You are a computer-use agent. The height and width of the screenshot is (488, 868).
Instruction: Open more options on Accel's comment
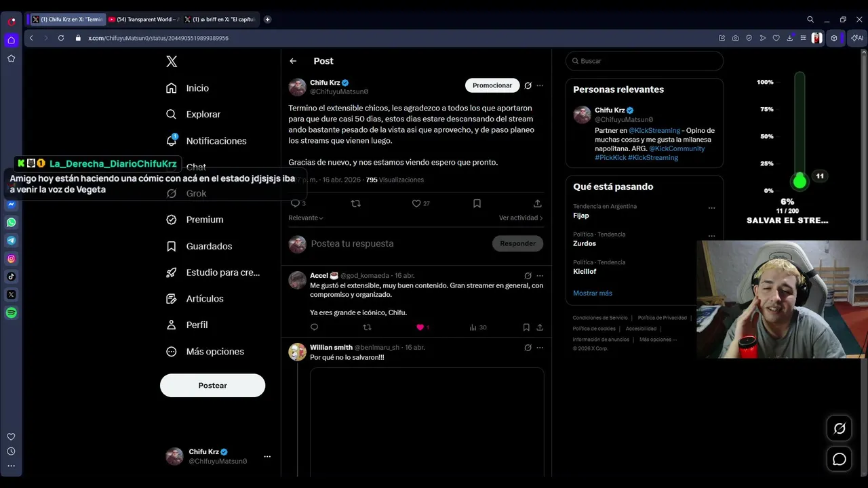click(x=540, y=276)
